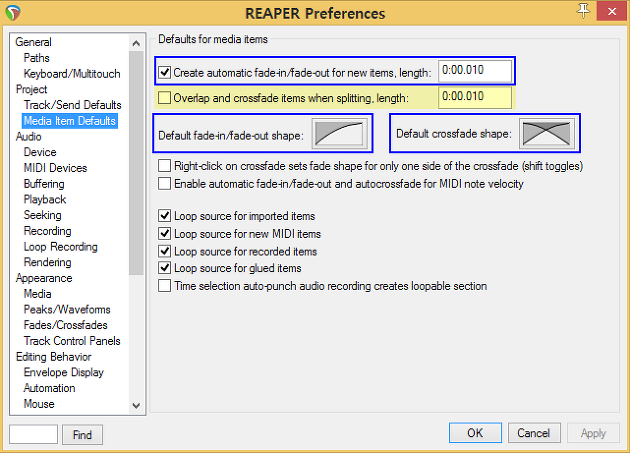Image resolution: width=630 pixels, height=453 pixels.
Task: Open MIDI Devices preferences
Action: 55,168
